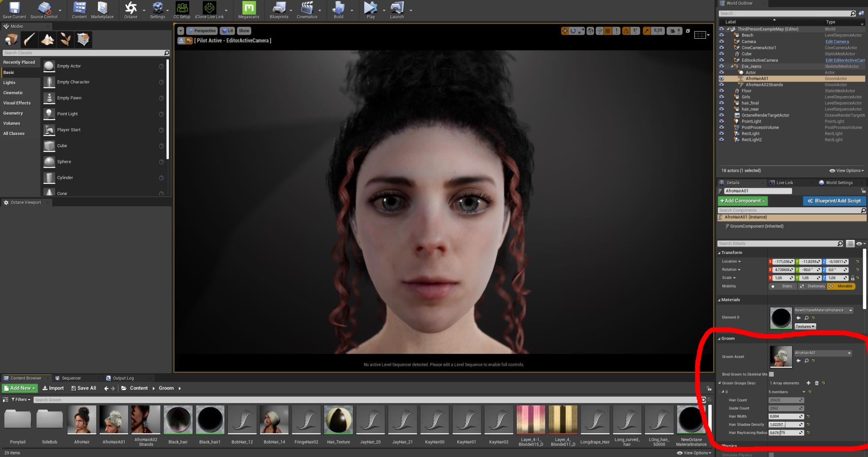Hide the AfroHairA01 actor in World Outliner

click(721, 79)
